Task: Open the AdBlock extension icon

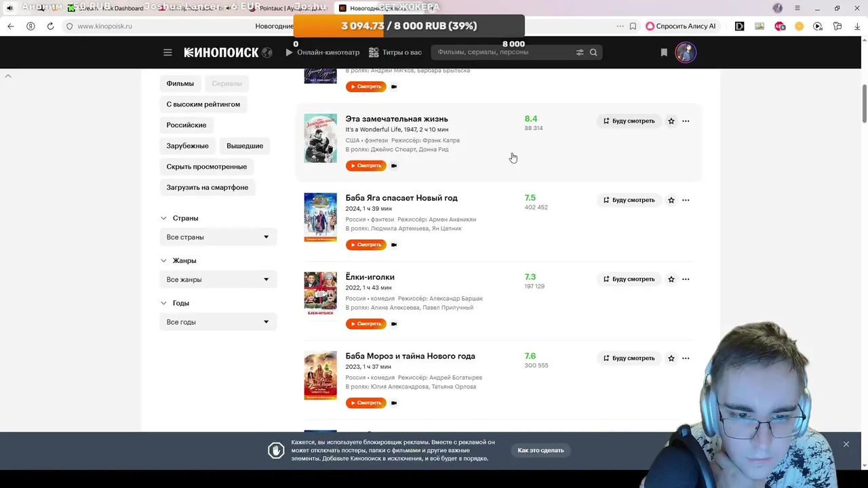Action: (x=780, y=26)
